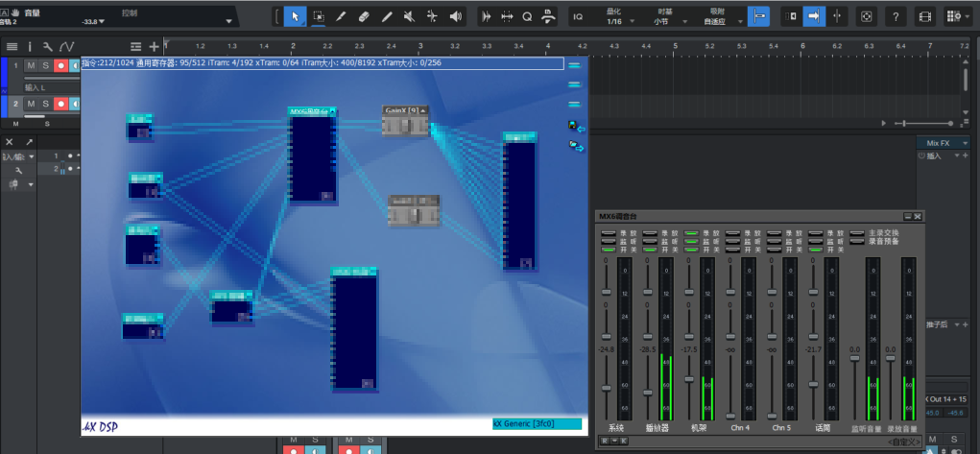Select the range selection tool
Viewport: 980px width, 454px height.
(x=319, y=16)
